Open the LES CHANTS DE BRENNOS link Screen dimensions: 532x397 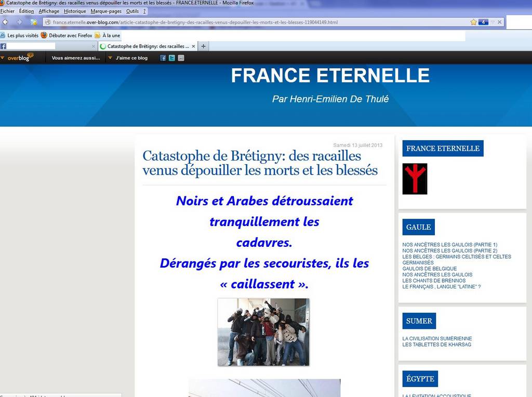pos(434,281)
